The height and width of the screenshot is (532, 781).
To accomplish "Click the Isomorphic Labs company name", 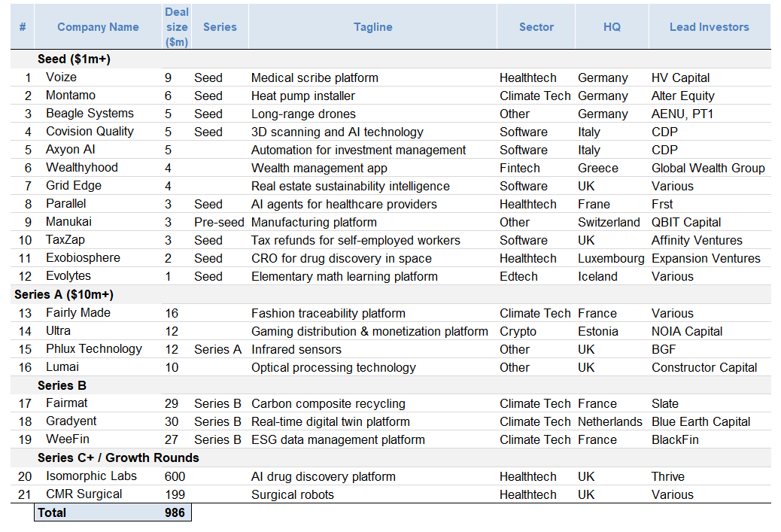I will click(x=91, y=476).
